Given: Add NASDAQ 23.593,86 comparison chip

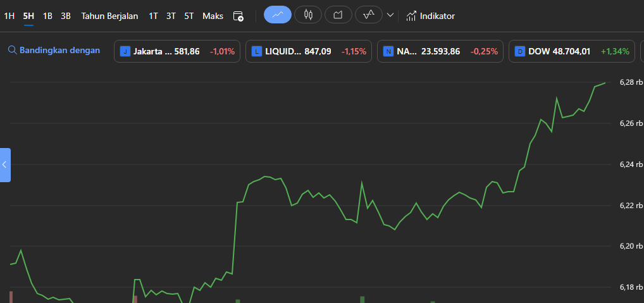Looking at the screenshot, I should (x=441, y=51).
